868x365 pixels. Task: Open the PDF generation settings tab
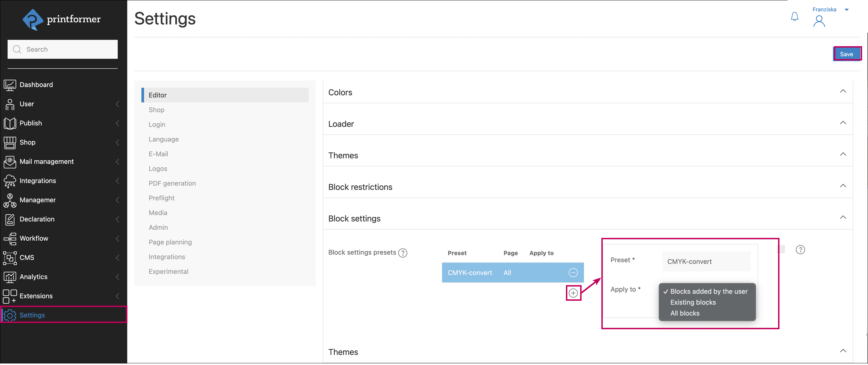coord(172,183)
